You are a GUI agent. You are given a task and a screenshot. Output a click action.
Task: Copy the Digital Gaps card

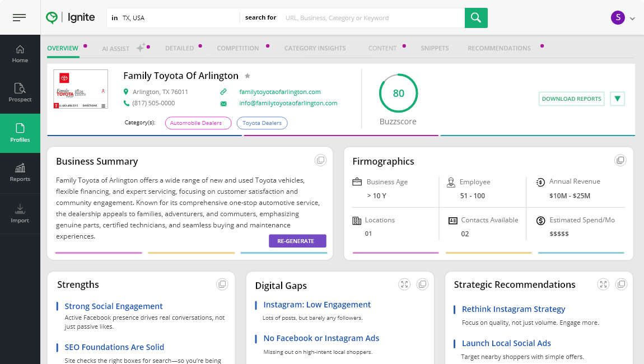click(422, 284)
